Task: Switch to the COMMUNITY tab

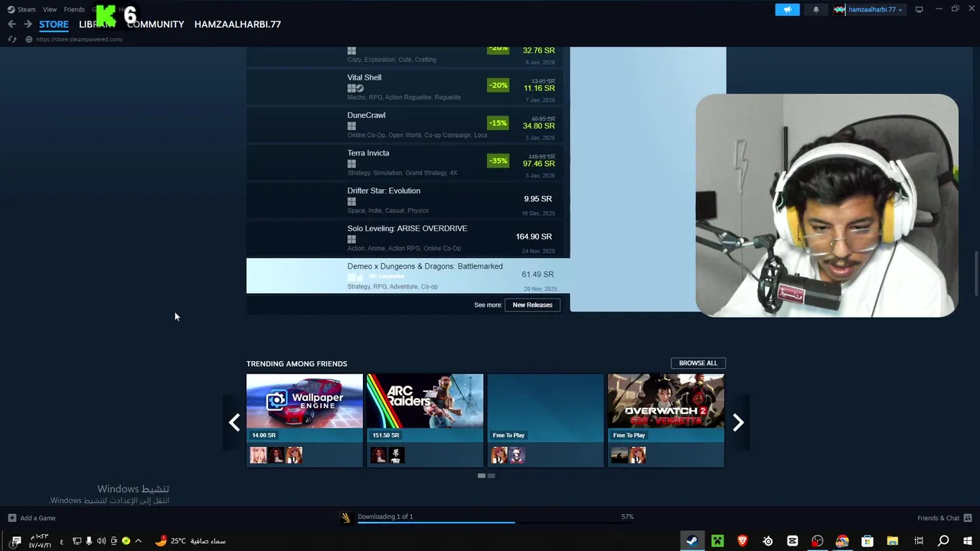Action: pyautogui.click(x=155, y=24)
